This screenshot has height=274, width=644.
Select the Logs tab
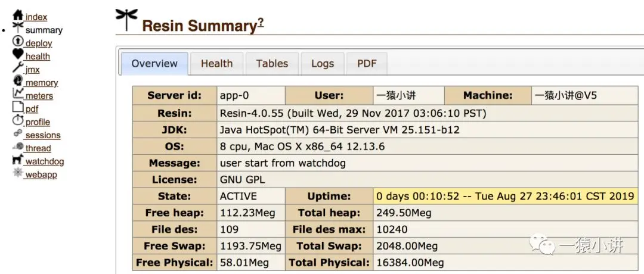coord(323,64)
